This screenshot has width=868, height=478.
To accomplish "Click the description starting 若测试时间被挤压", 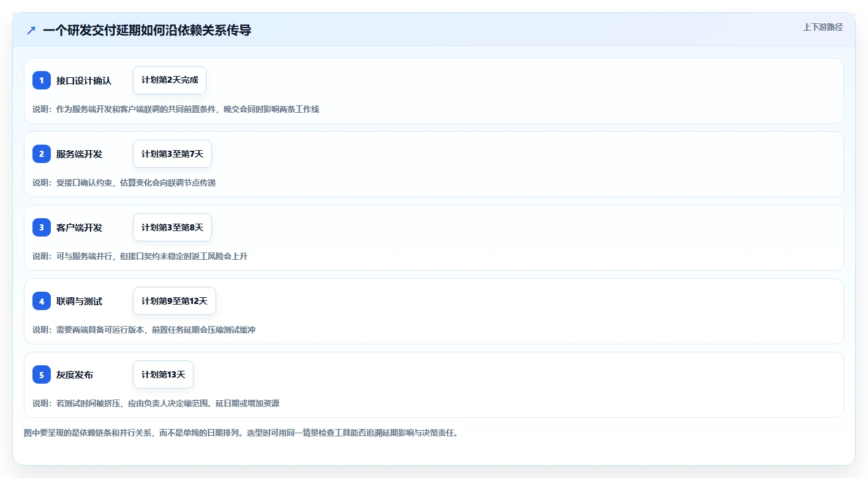I will [156, 403].
